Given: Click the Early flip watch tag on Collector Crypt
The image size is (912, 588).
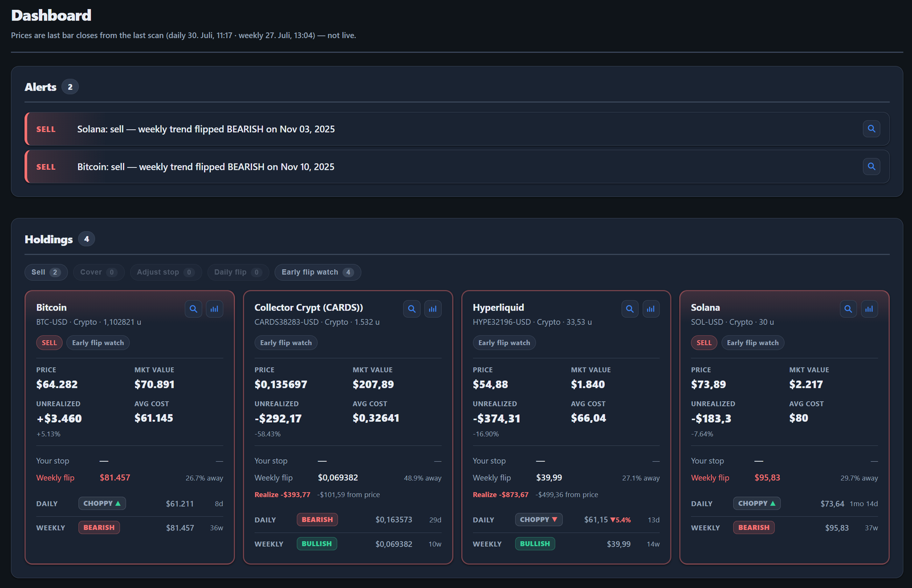Looking at the screenshot, I should coord(286,342).
